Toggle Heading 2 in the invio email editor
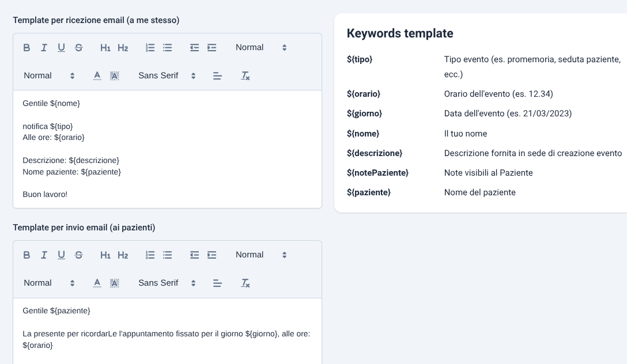This screenshot has height=364, width=627. pyautogui.click(x=123, y=255)
